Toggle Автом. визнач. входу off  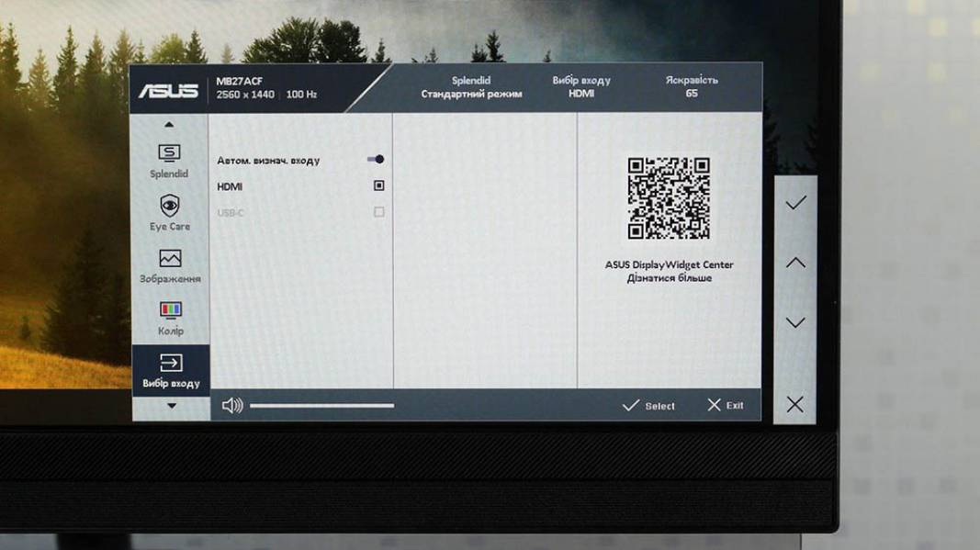377,158
